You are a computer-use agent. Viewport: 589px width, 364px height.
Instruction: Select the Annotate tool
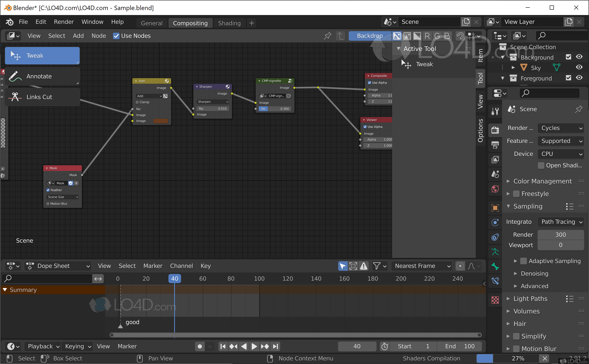(x=42, y=76)
